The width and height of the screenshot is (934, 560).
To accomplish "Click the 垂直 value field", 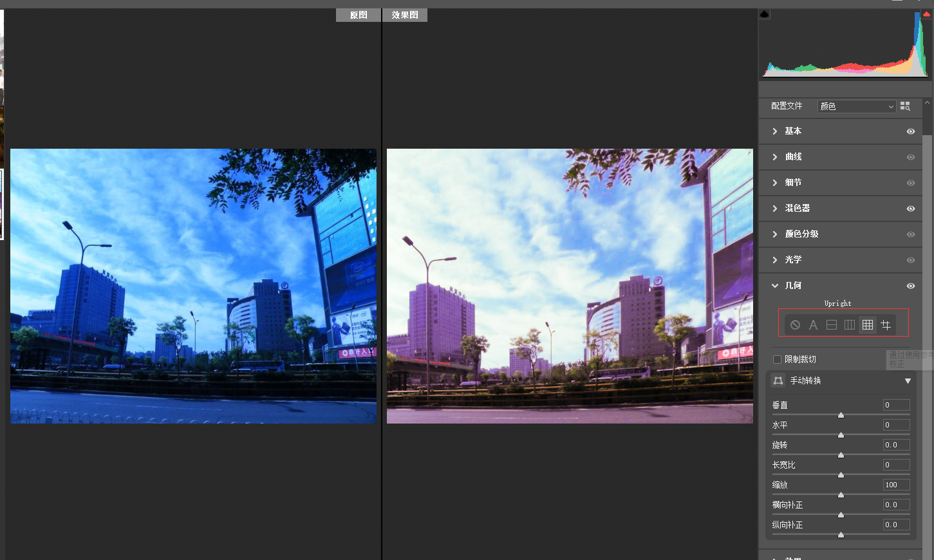I will coord(896,405).
